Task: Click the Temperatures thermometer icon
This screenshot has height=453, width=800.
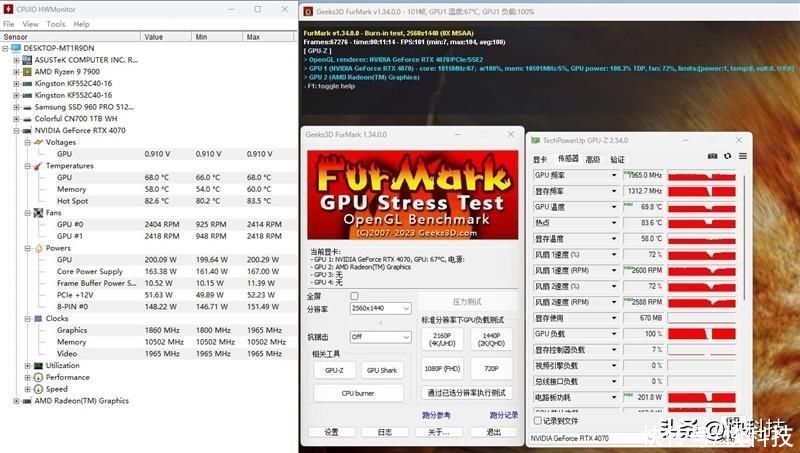Action: coord(38,166)
